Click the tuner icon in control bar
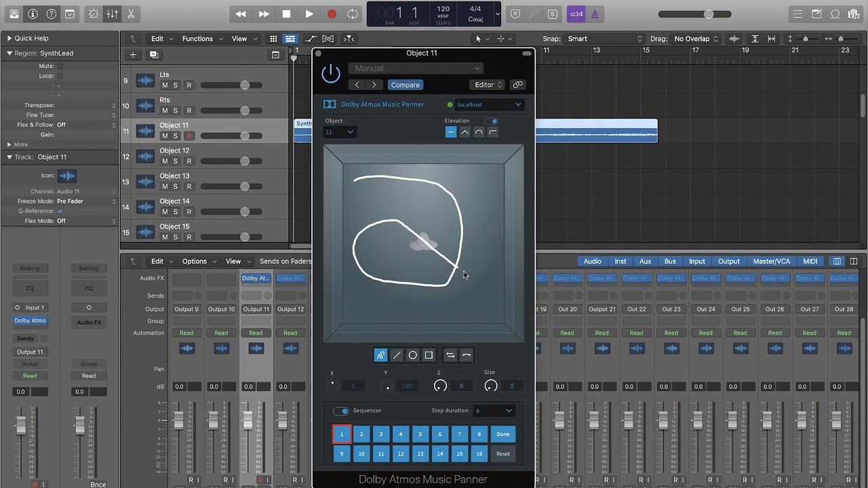 click(534, 14)
